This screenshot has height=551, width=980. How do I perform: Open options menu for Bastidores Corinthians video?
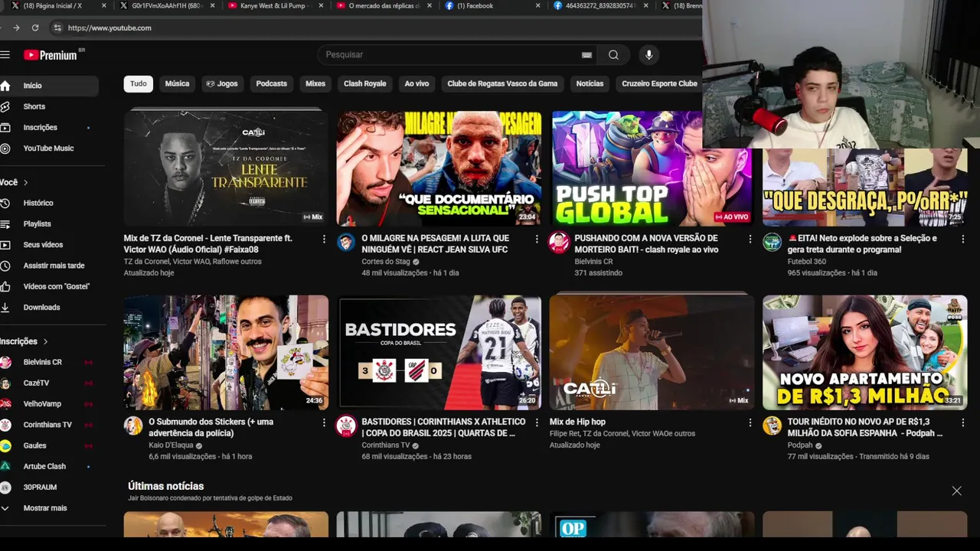click(537, 422)
